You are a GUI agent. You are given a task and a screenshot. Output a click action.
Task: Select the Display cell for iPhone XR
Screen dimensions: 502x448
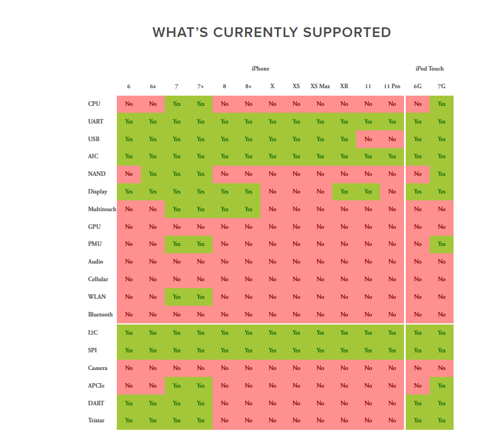pyautogui.click(x=344, y=191)
